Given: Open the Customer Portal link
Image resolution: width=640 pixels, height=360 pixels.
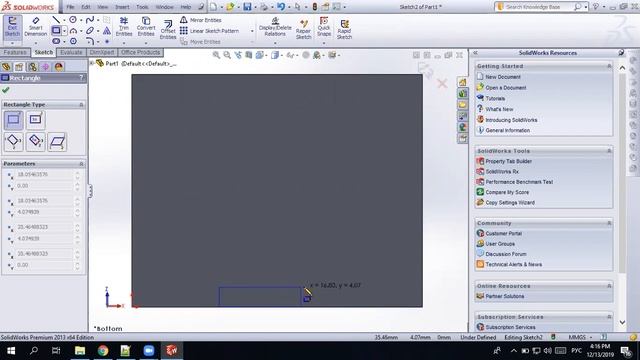Looking at the screenshot, I should (x=504, y=233).
